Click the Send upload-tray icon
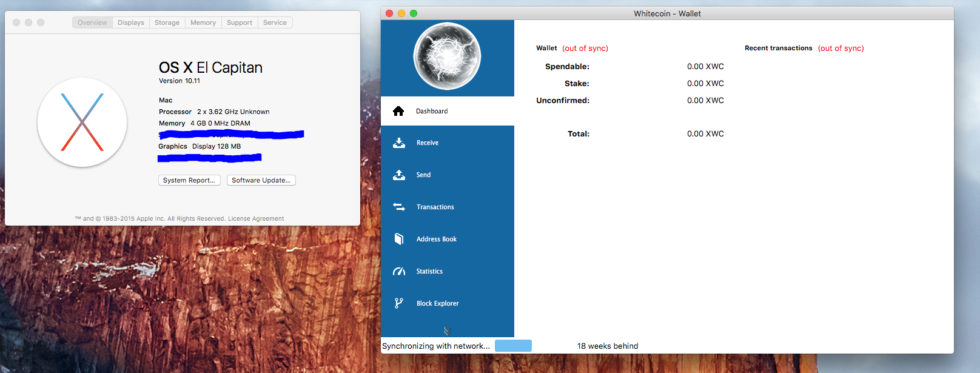The width and height of the screenshot is (980, 373). point(399,175)
